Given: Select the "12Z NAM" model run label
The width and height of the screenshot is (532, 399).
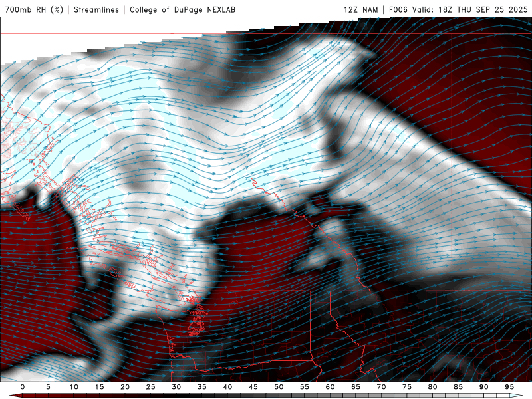Looking at the screenshot, I should pos(361,9).
